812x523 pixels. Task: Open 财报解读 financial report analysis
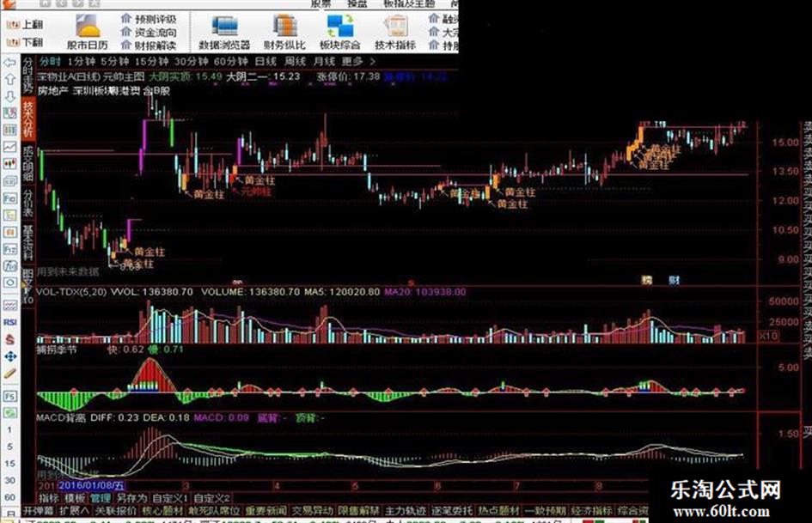click(x=149, y=46)
